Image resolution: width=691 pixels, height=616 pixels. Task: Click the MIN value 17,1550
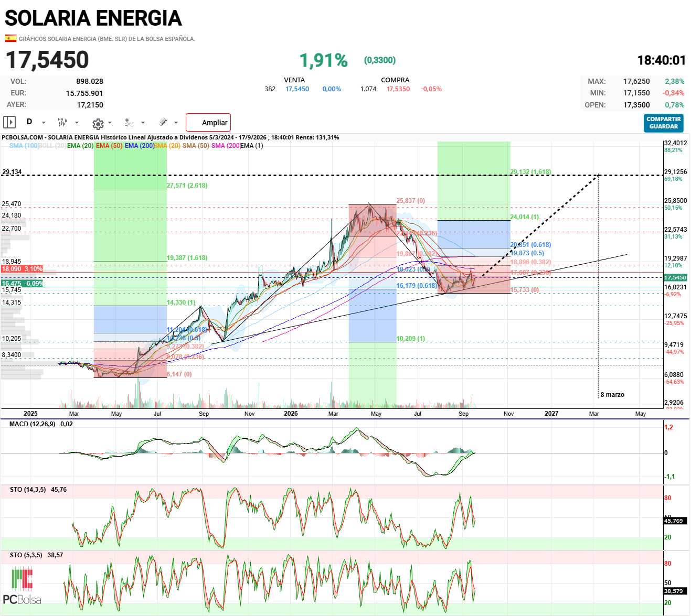(636, 93)
